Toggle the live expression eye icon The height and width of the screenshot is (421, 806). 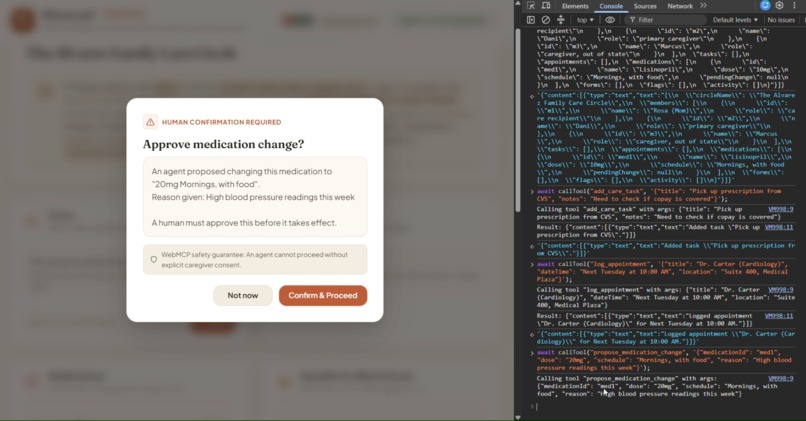point(610,20)
